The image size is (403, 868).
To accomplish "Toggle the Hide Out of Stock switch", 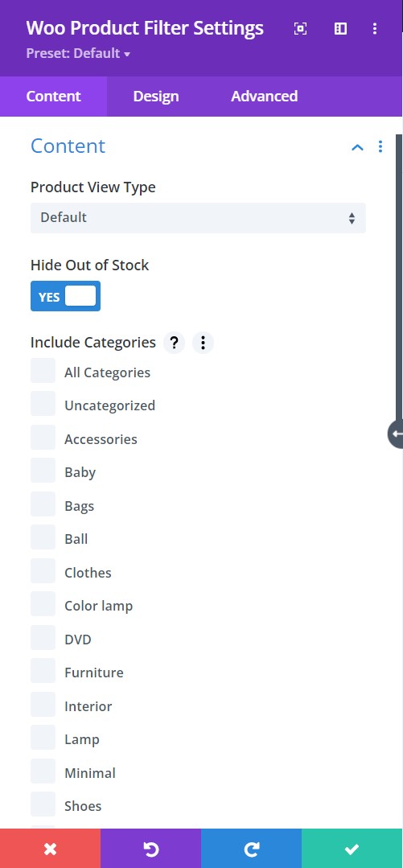I will pos(65,296).
